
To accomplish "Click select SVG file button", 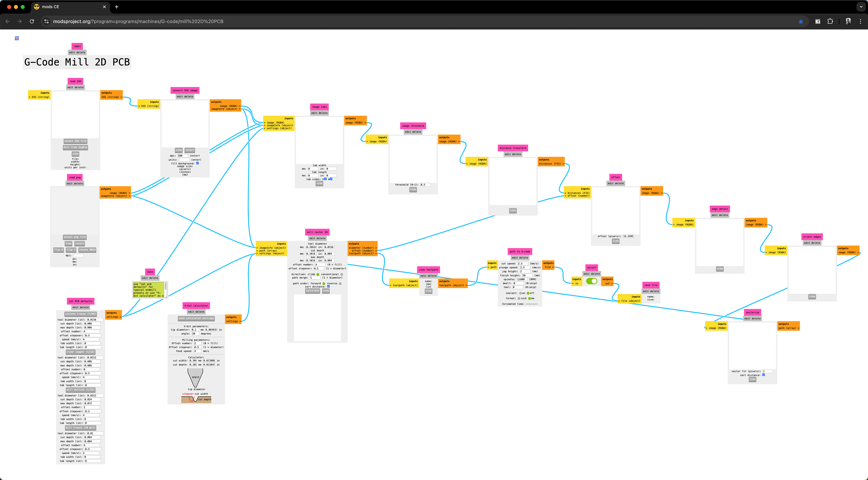I will (x=75, y=141).
